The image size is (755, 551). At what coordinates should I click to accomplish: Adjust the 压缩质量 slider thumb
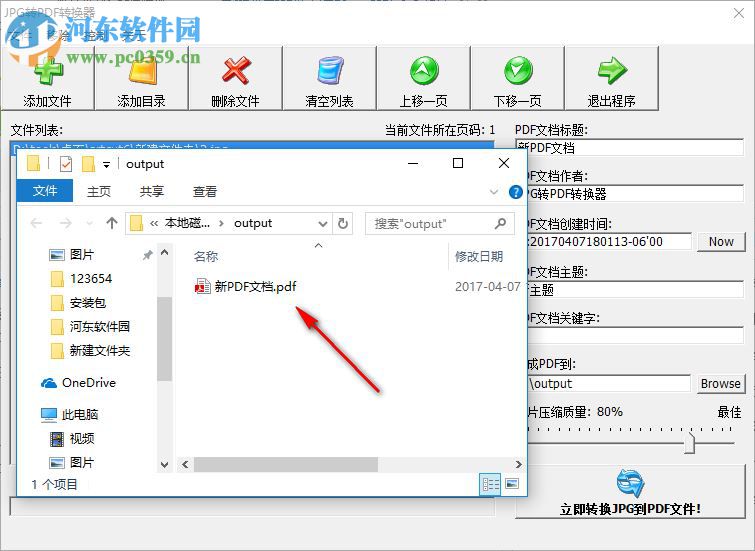click(690, 443)
